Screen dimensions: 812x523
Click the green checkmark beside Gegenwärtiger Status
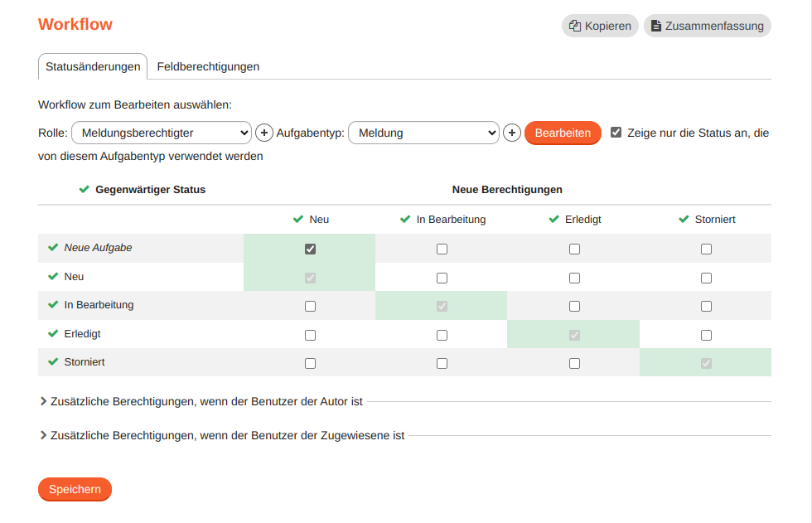click(x=84, y=189)
